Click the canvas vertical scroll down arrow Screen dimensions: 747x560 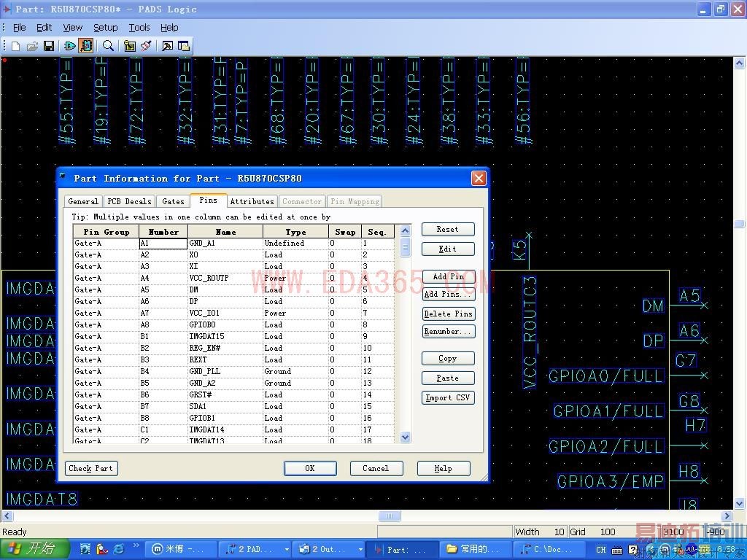pyautogui.click(x=739, y=503)
